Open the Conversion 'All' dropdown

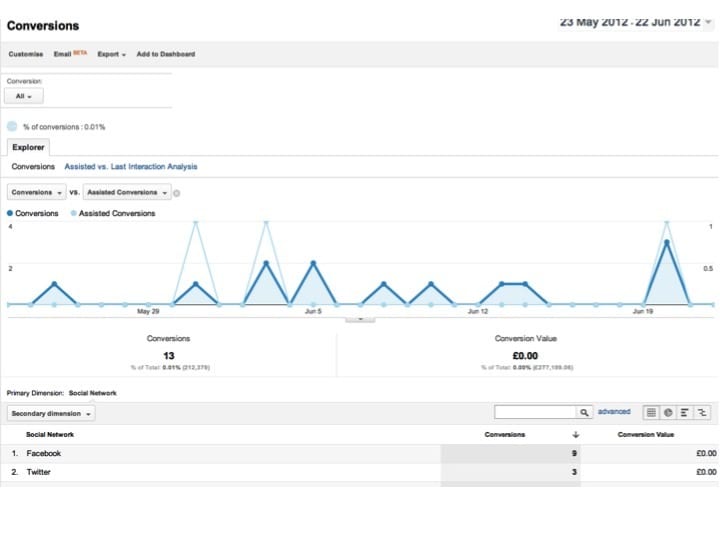click(25, 96)
